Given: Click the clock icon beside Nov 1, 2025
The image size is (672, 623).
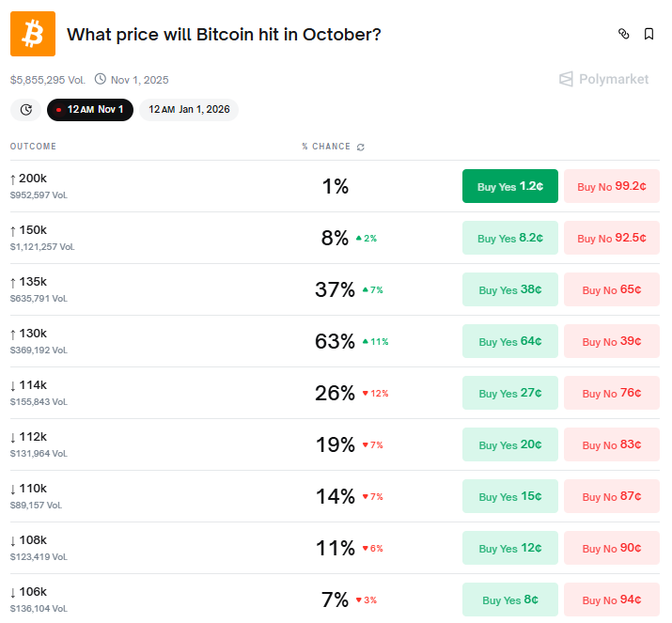Looking at the screenshot, I should pos(101,80).
